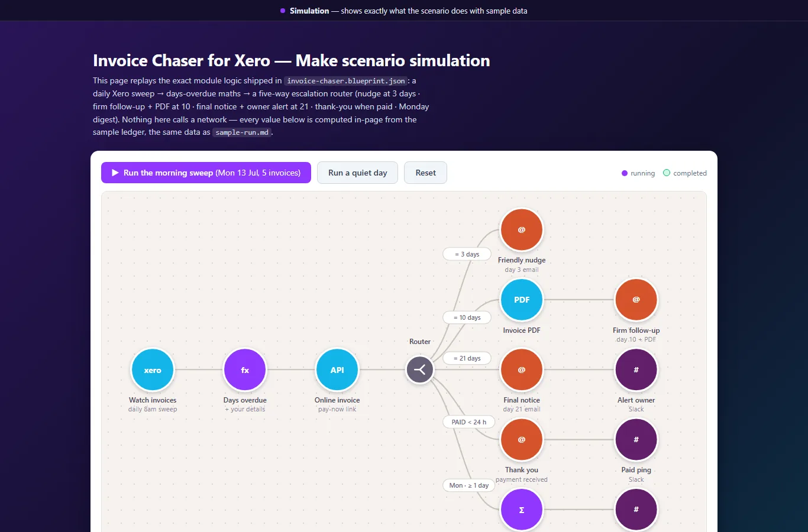Image resolution: width=808 pixels, height=532 pixels.
Task: Click the Router split node
Action: (x=420, y=370)
